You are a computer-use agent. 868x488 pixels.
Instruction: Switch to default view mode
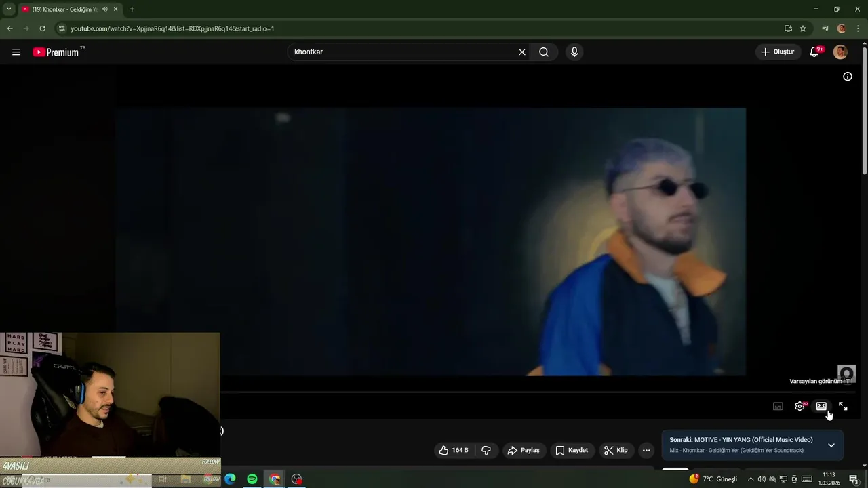pos(821,407)
